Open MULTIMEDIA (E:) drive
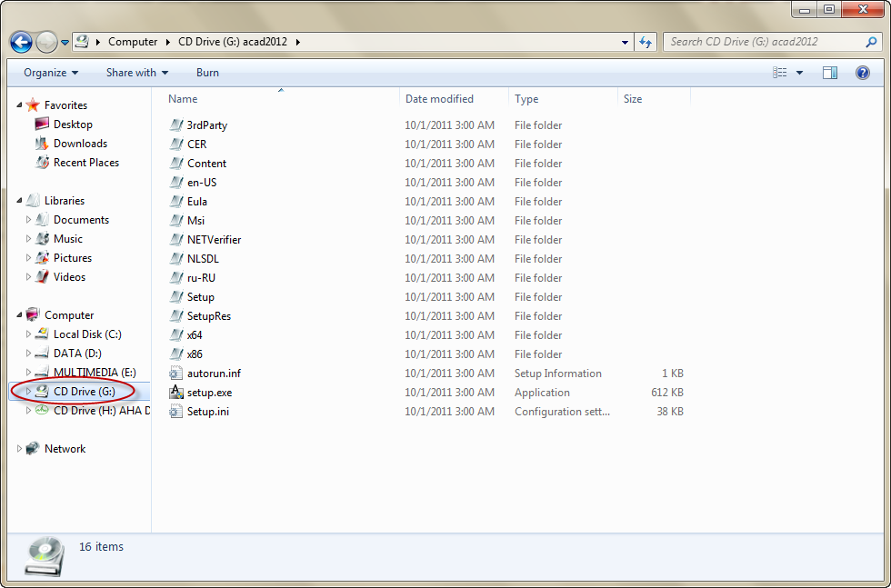This screenshot has height=588, width=891. coord(95,373)
